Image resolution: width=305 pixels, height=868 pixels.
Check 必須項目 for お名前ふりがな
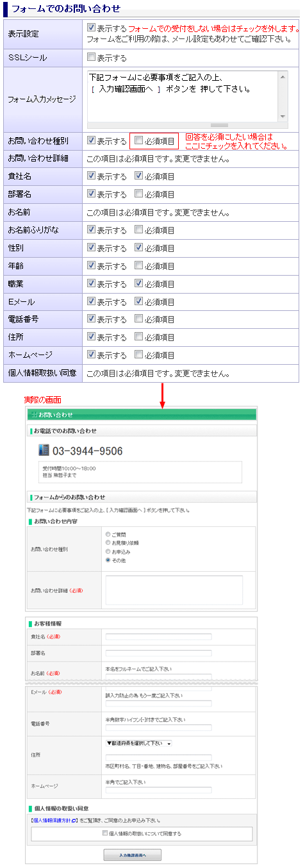138,230
